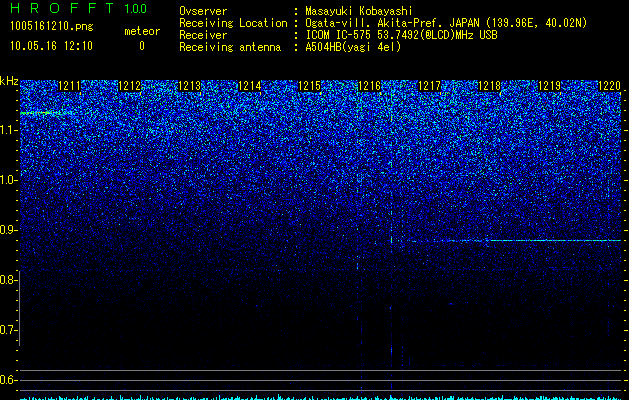Click the 1.1 frequency axis label
The height and width of the screenshot is (400, 629).
8,130
